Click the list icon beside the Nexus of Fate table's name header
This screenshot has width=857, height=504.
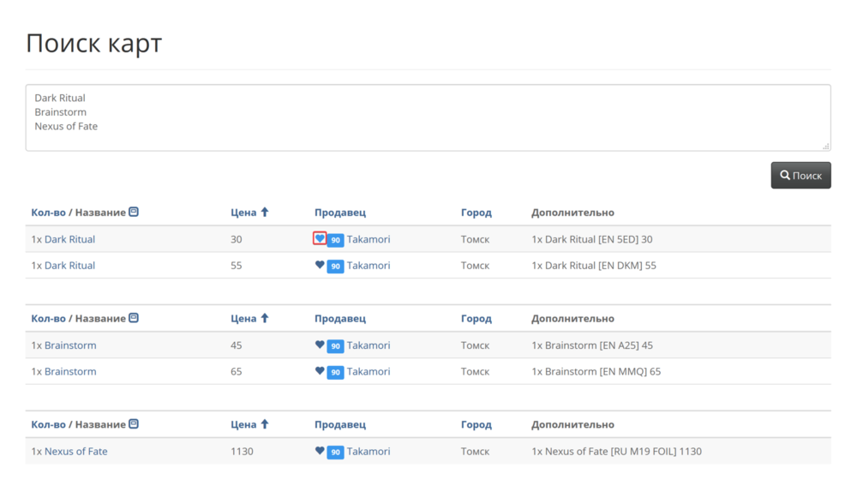[134, 424]
